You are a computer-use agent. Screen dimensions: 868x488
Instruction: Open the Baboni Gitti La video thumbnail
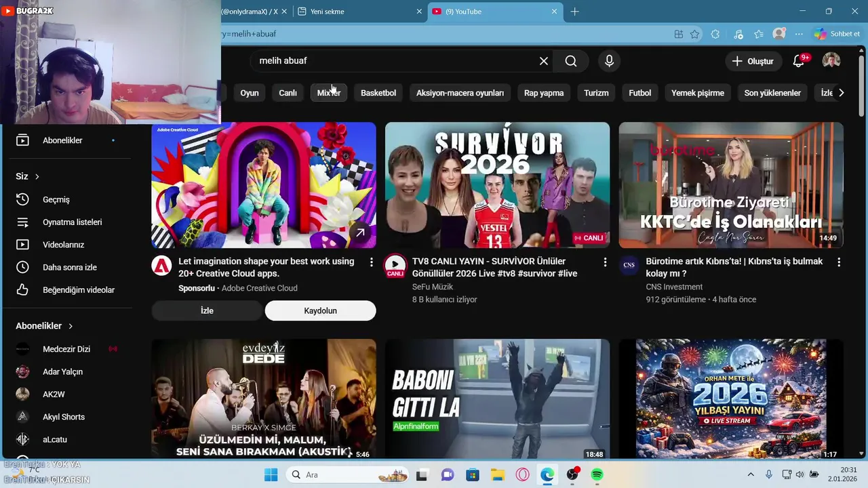click(497, 399)
